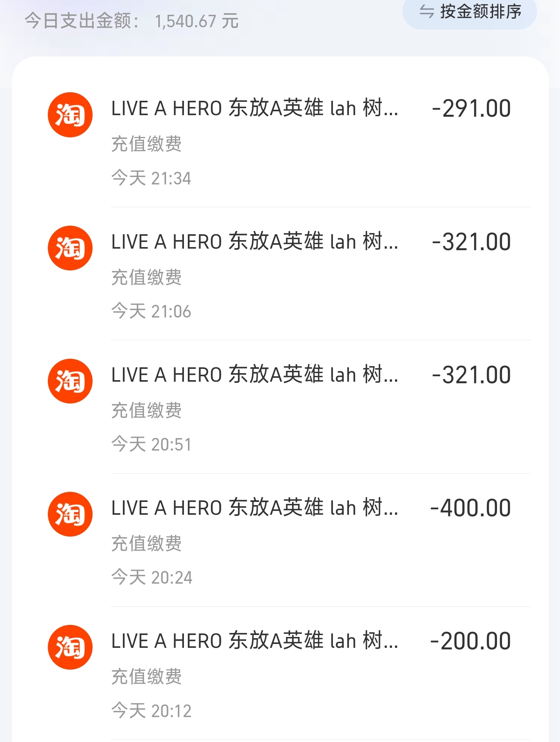Tap 充值缴费 category of the 21:06 payment

[x=147, y=277]
